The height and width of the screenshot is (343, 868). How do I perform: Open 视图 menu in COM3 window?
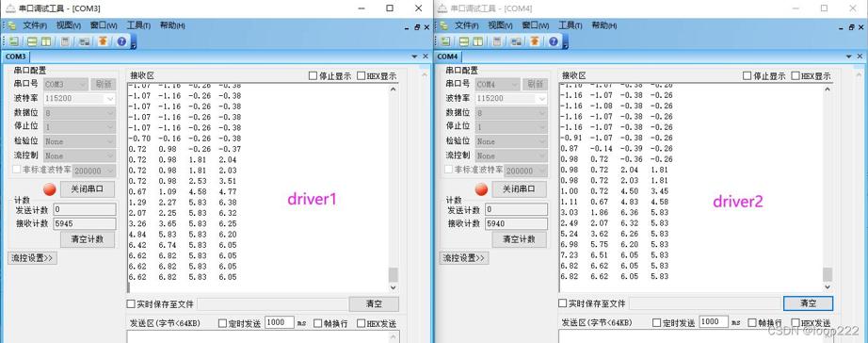(68, 25)
